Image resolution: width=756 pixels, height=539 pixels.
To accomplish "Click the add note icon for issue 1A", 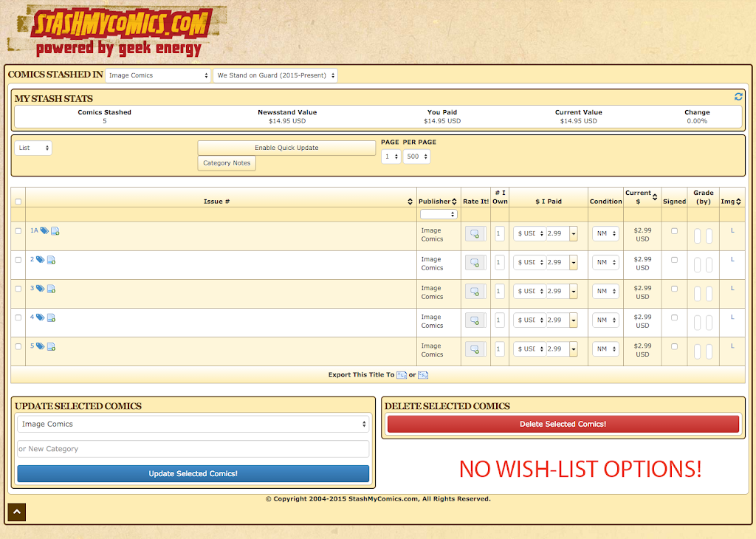I will click(55, 231).
